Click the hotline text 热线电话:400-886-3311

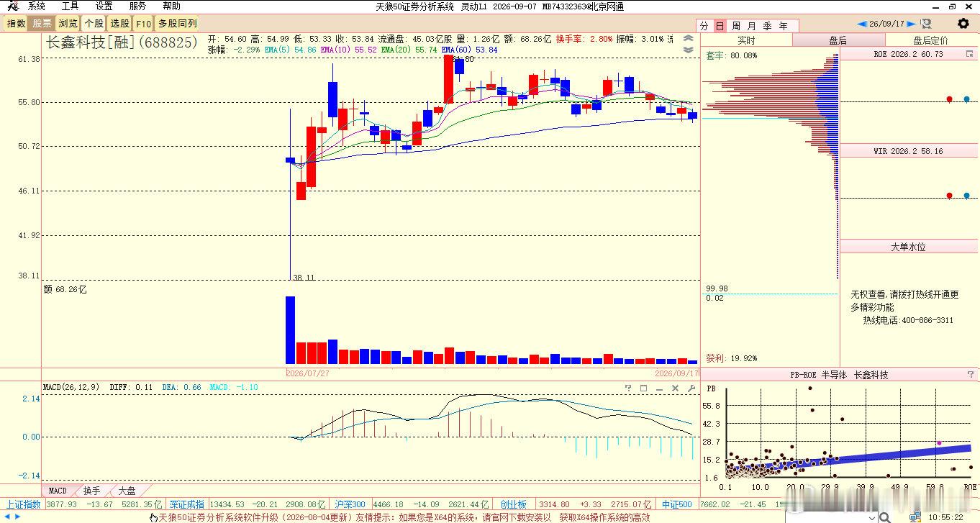pos(908,320)
